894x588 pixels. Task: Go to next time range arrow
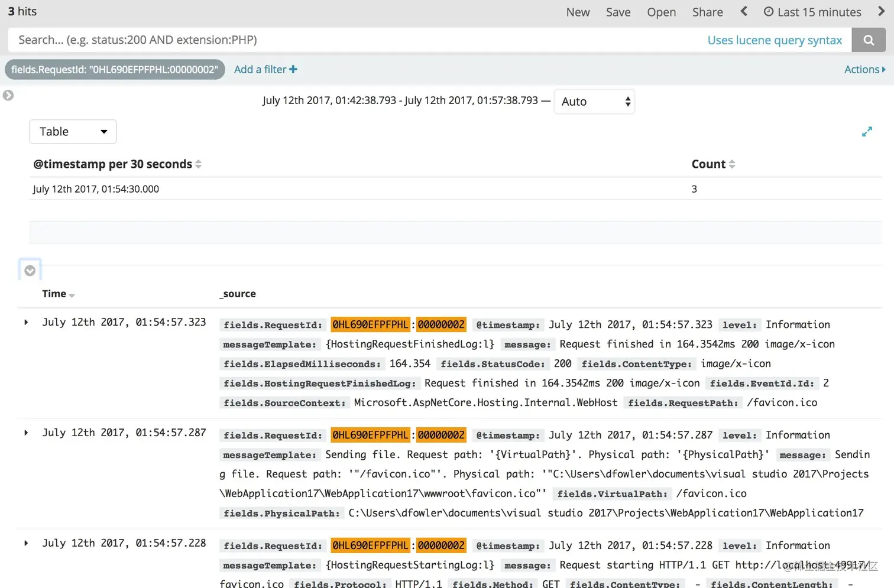(882, 11)
